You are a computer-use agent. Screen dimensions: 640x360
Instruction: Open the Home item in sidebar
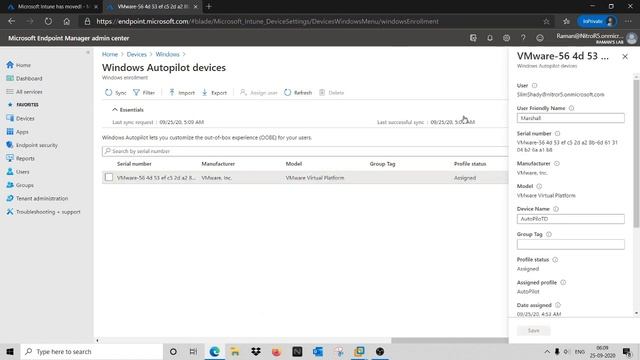[19, 65]
